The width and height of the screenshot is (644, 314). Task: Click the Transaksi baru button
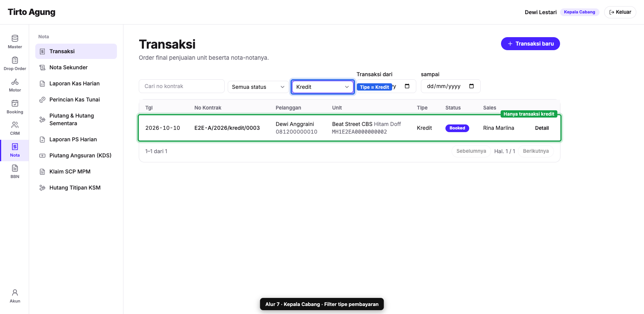(x=530, y=44)
